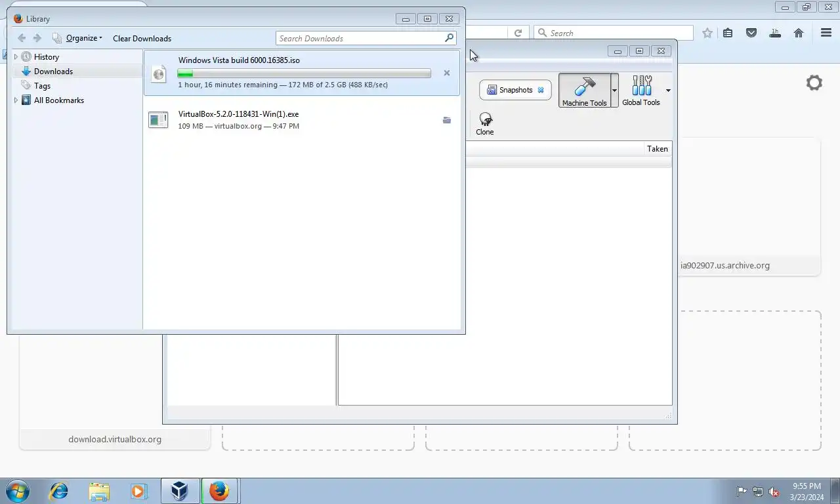Image resolution: width=840 pixels, height=504 pixels.
Task: Click Clear Downloads
Action: click(x=142, y=38)
